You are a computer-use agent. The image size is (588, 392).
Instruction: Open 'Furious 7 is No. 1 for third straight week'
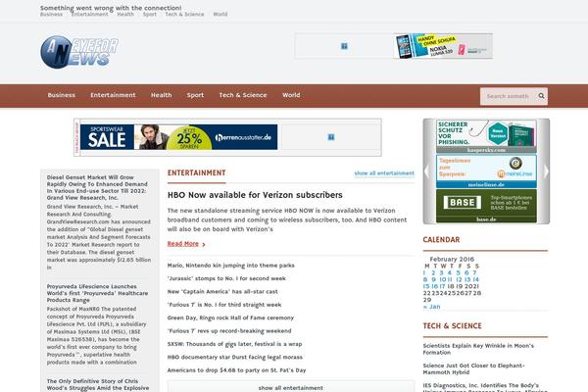[224, 305]
